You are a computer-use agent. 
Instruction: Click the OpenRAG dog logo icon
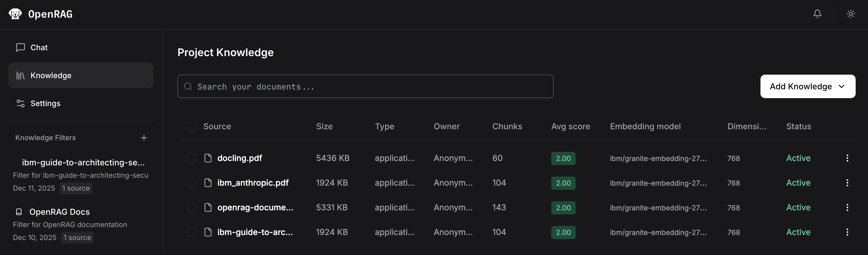click(15, 14)
